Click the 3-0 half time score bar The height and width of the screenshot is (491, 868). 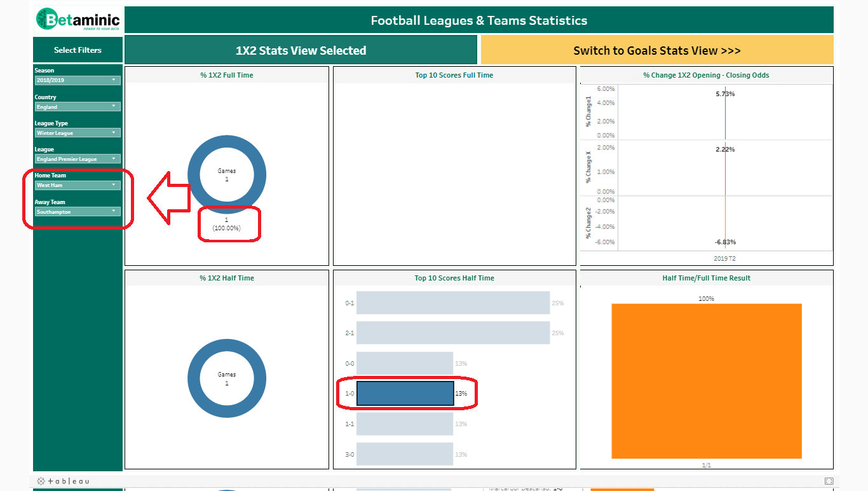pos(405,454)
